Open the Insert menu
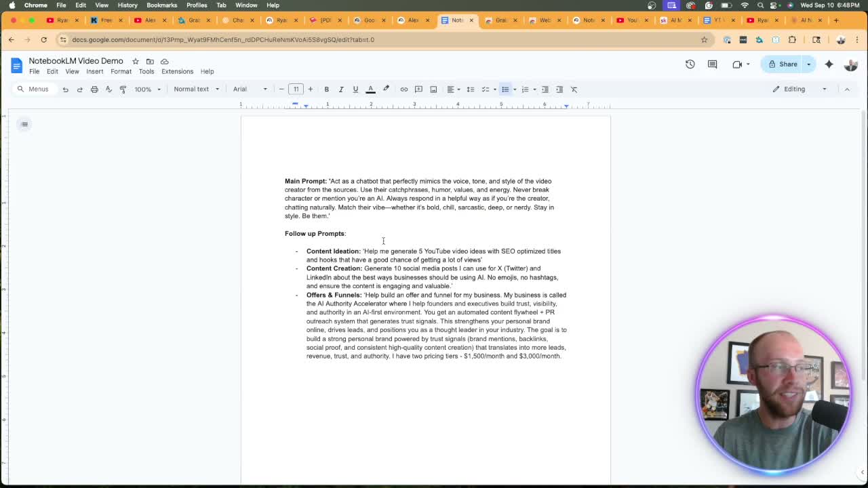868x488 pixels. (x=94, y=72)
